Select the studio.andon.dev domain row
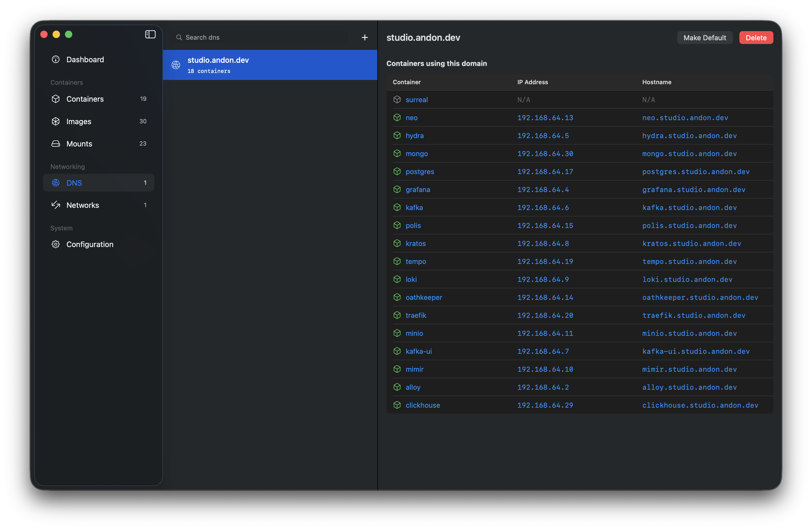Screen dimensions: 812x530 click(x=270, y=65)
